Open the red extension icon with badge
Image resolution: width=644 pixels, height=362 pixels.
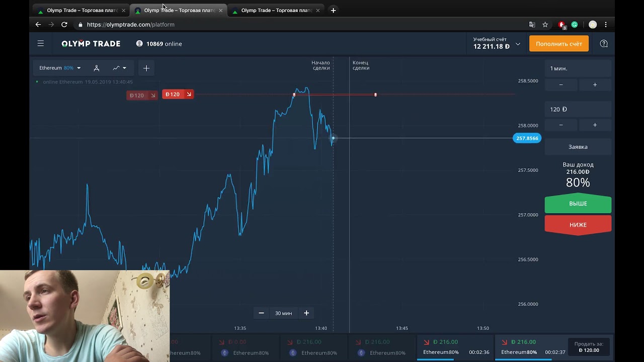click(x=562, y=25)
